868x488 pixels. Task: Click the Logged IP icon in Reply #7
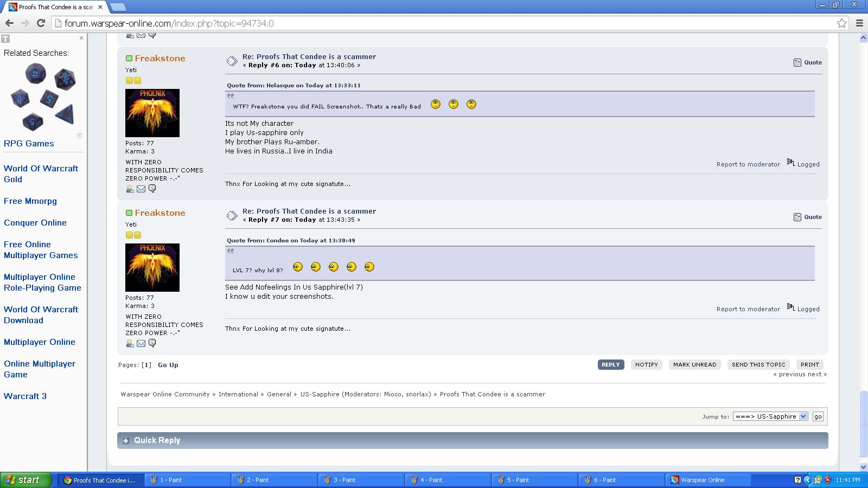[790, 307]
